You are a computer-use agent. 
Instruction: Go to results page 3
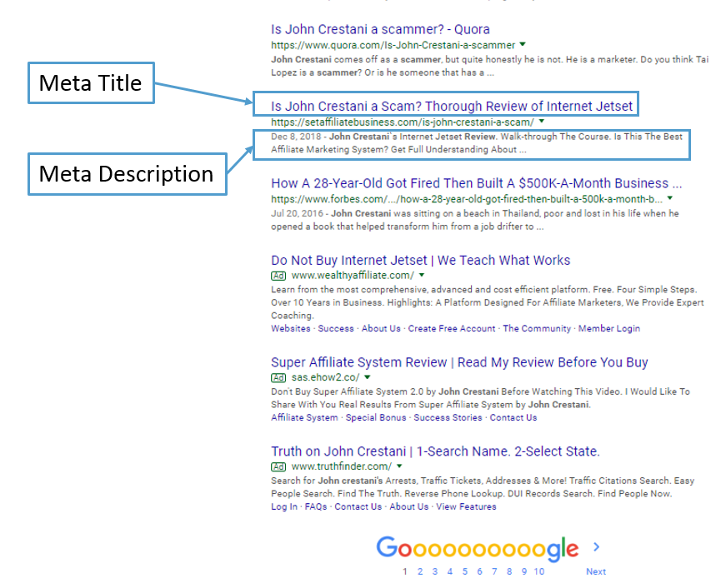pos(435,572)
